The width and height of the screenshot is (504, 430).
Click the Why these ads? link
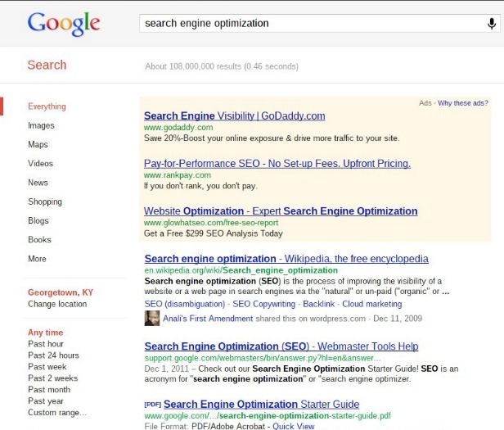coord(466,103)
